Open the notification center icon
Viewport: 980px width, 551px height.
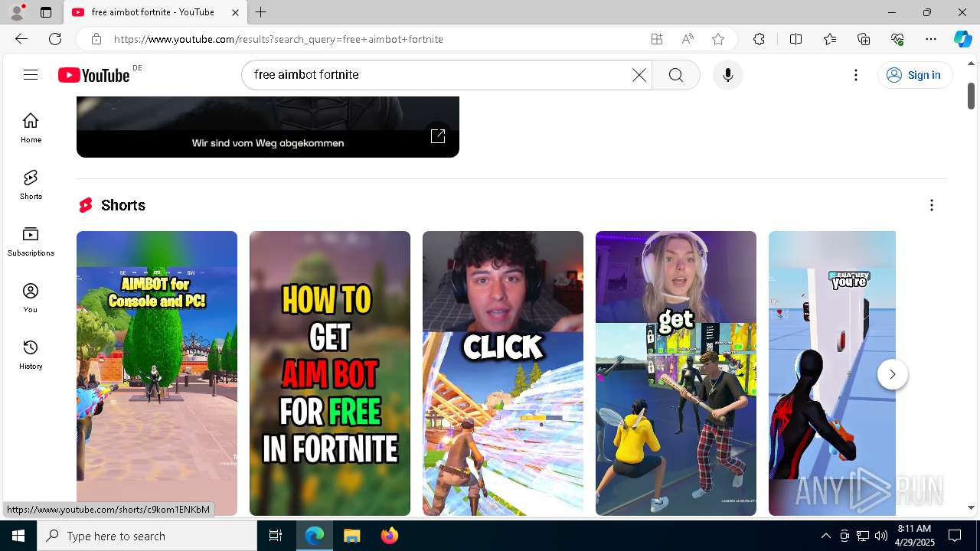955,536
